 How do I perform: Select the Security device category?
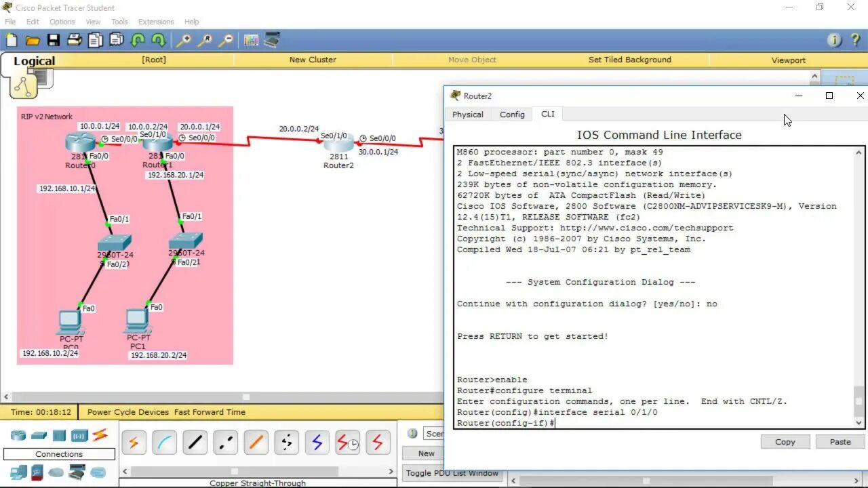pyautogui.click(x=37, y=472)
